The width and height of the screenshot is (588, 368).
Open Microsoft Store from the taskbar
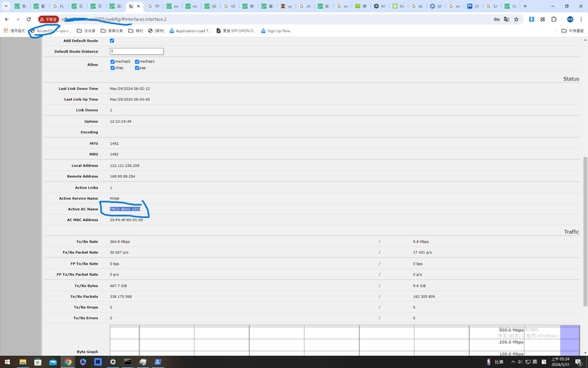click(x=38, y=362)
